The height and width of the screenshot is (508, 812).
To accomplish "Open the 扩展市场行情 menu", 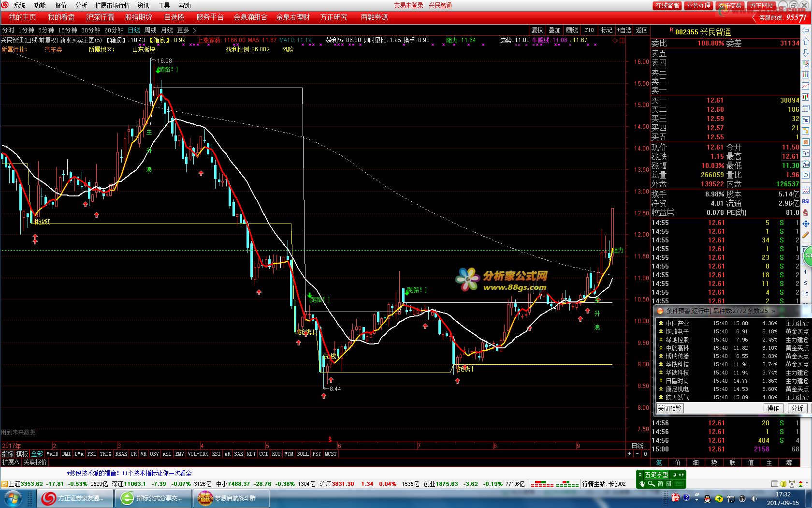I will pos(112,5).
